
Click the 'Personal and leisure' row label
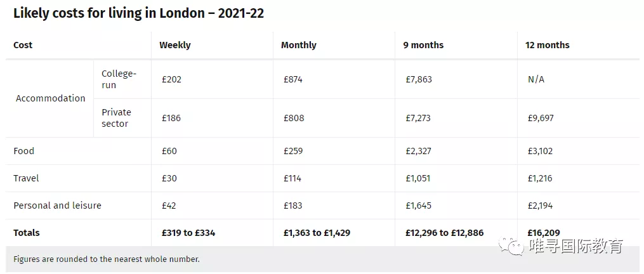(x=57, y=205)
